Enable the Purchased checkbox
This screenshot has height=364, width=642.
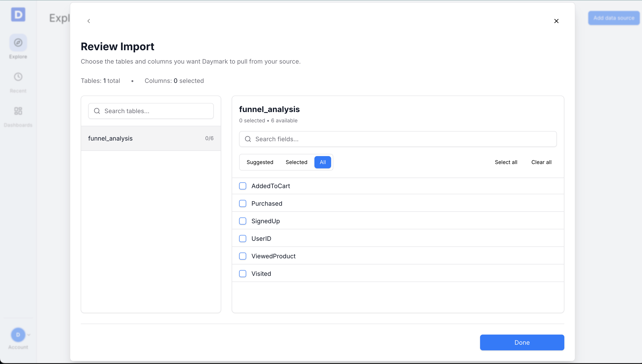tap(243, 203)
